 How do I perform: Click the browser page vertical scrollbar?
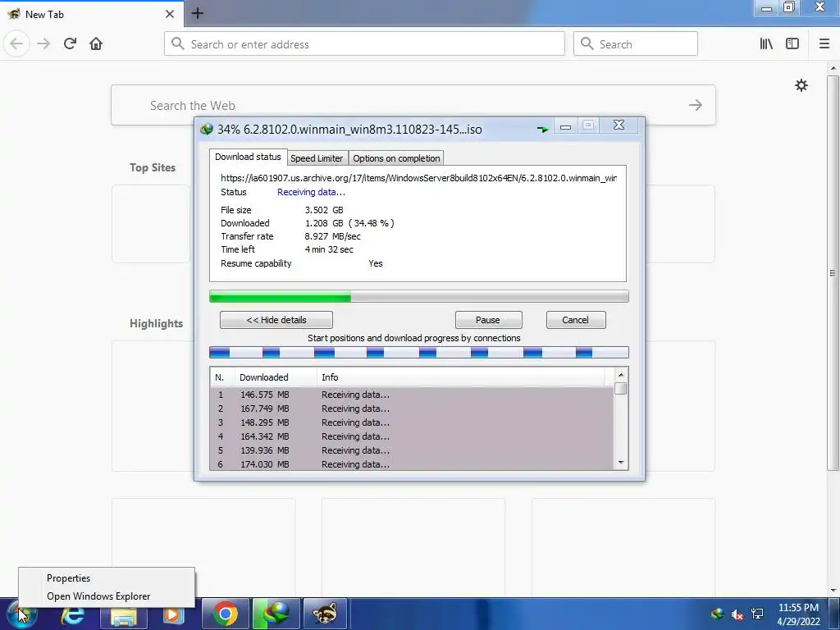(x=833, y=273)
